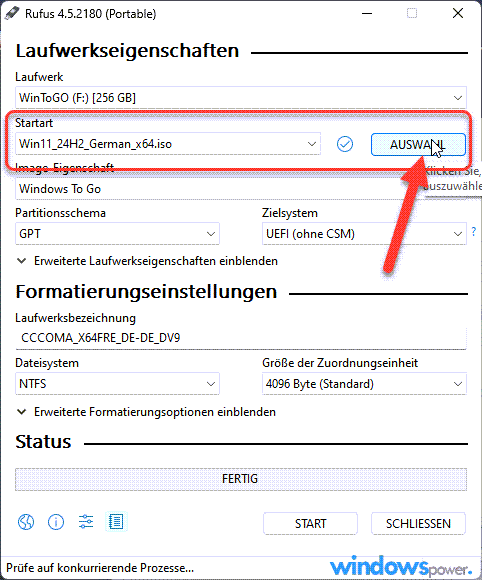482x580 pixels.
Task: Open the Startart ISO dropdown
Action: [x=168, y=144]
